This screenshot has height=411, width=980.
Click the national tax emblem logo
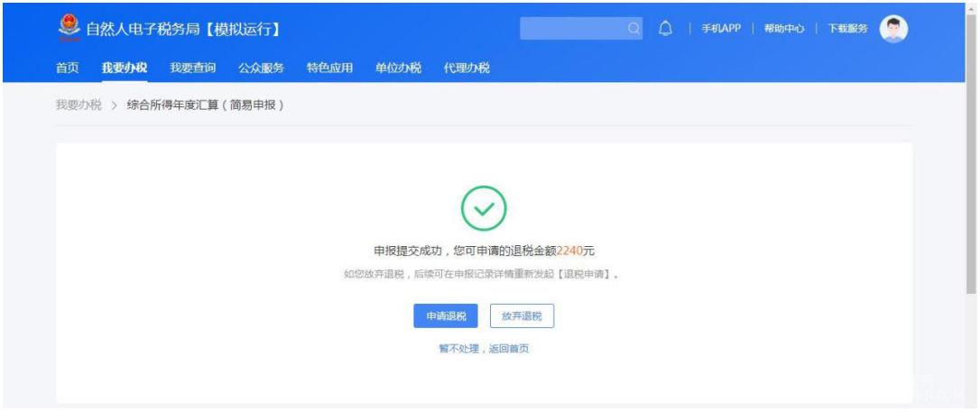69,29
